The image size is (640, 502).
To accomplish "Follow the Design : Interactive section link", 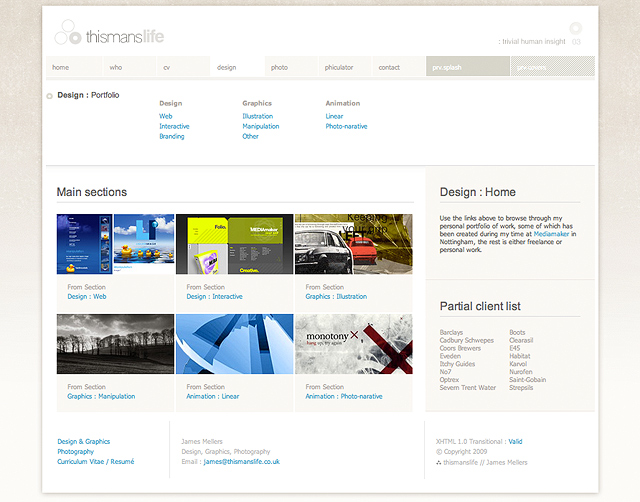I will point(215,297).
